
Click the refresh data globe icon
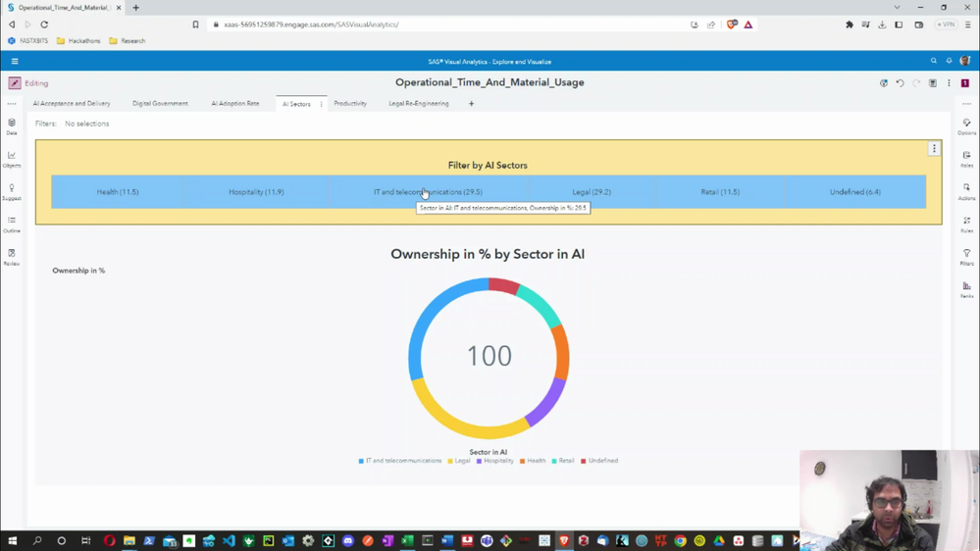884,83
